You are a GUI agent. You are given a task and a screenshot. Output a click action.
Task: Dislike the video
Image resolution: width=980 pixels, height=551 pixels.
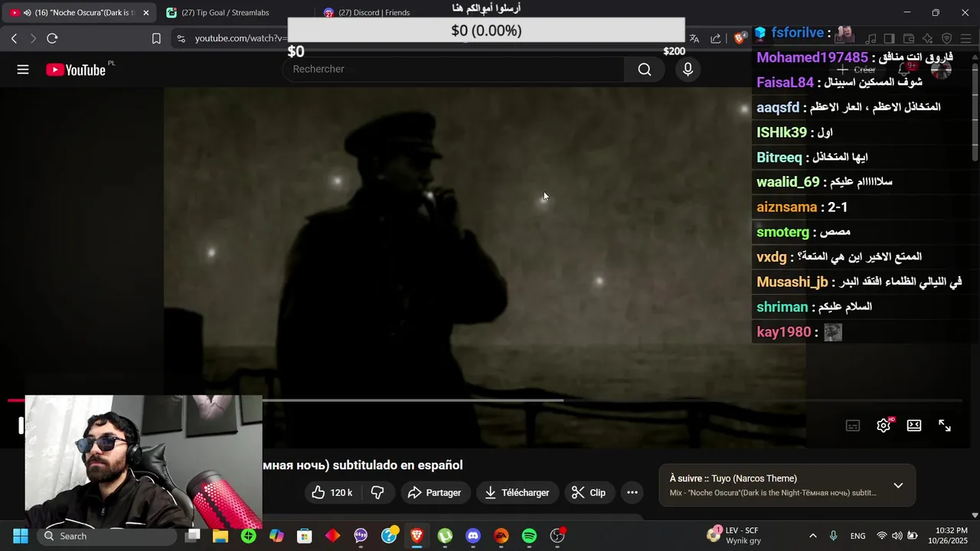[x=378, y=493]
